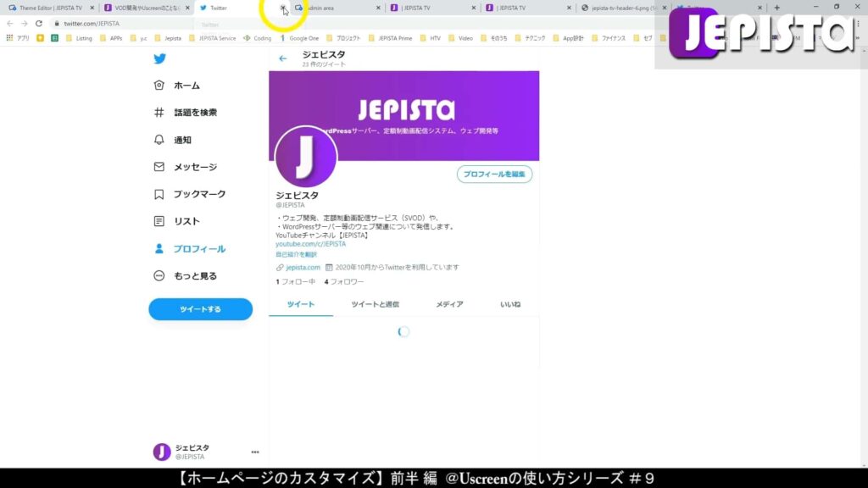This screenshot has width=868, height=488.
Task: Open the 1 フォロー中 following list
Action: pos(296,281)
